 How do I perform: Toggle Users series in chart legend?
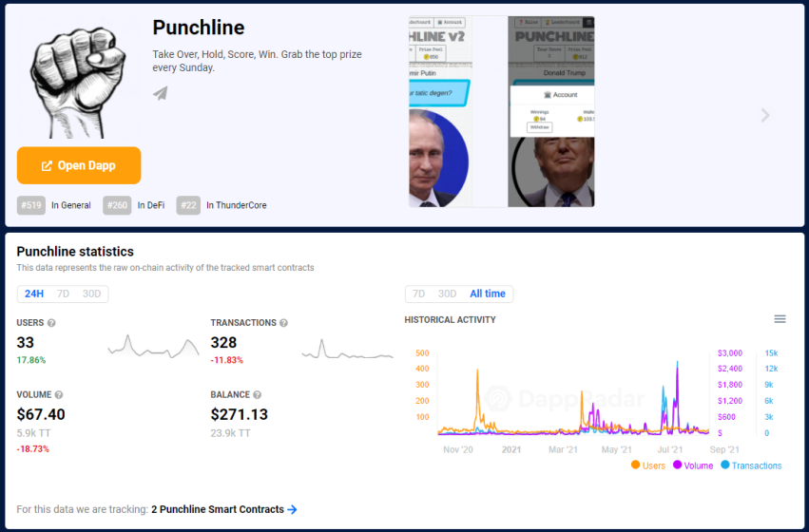(648, 465)
